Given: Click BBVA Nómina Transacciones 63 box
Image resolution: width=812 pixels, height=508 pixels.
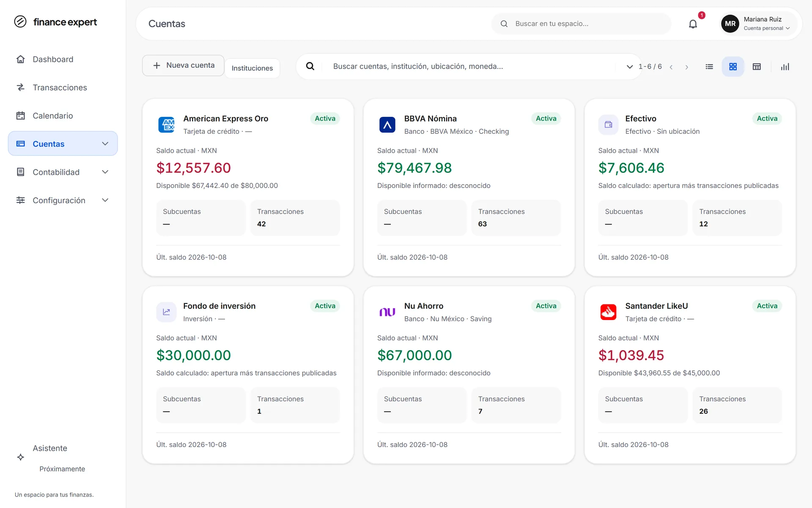Looking at the screenshot, I should coord(516,218).
